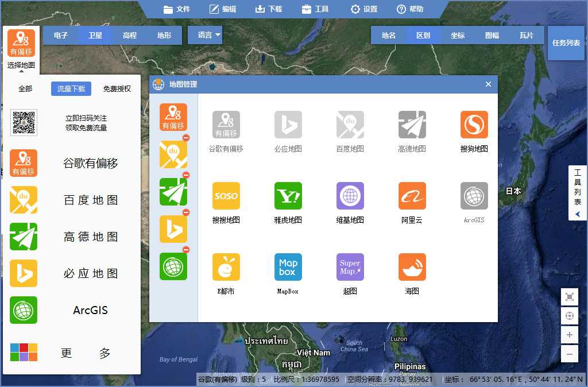Select the 免费授权 tab

coord(117,89)
